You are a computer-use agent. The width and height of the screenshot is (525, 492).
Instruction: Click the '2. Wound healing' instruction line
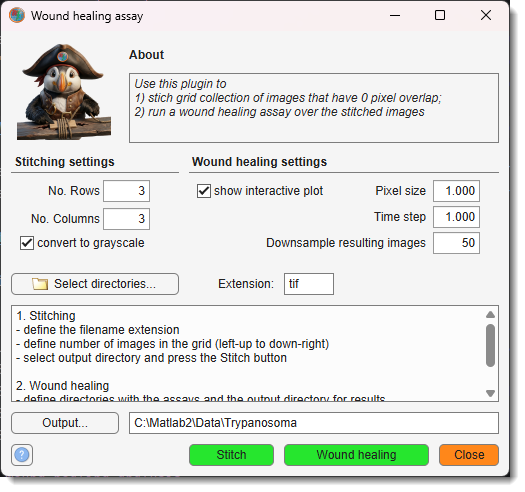click(x=63, y=386)
